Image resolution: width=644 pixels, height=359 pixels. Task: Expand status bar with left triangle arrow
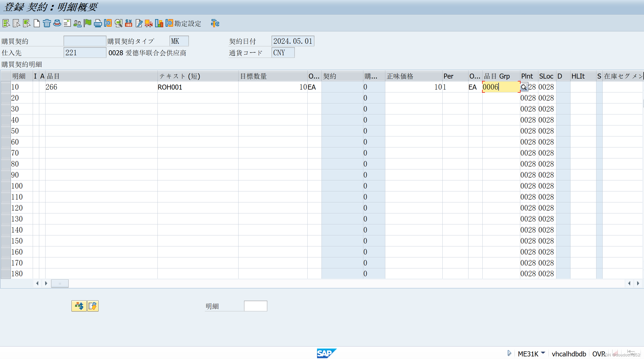pyautogui.click(x=509, y=353)
